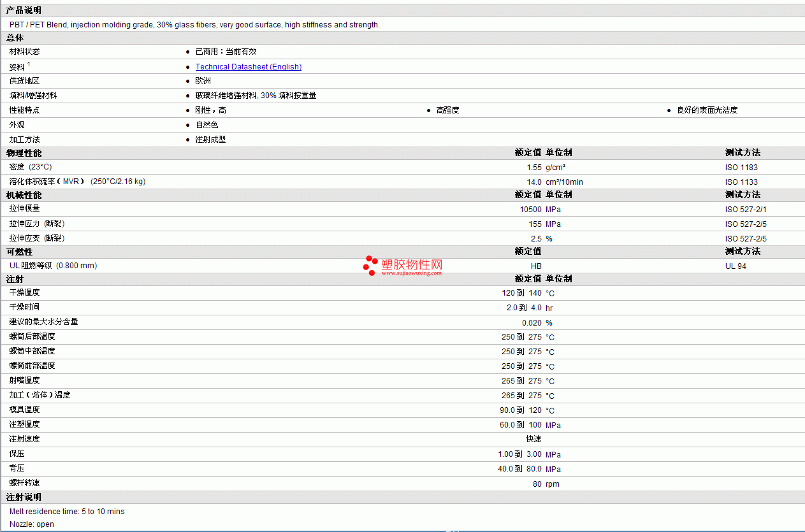Screen dimensions: 805x532
Task: Click the 干燥温度 row label
Action: tap(24, 292)
